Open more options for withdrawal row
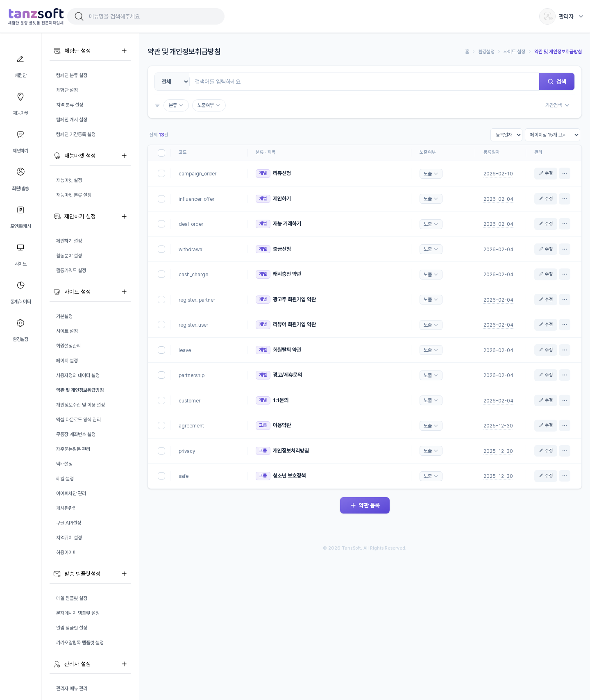 point(565,249)
